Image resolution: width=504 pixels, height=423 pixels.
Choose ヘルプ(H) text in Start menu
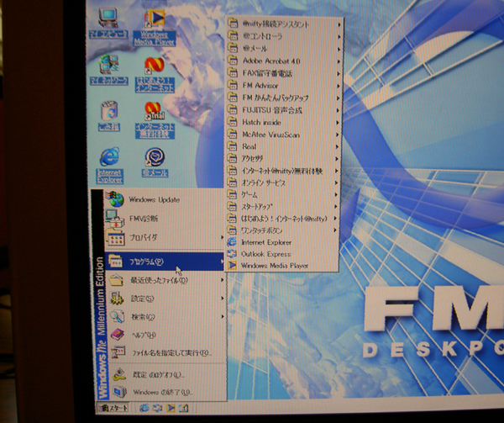click(x=144, y=336)
